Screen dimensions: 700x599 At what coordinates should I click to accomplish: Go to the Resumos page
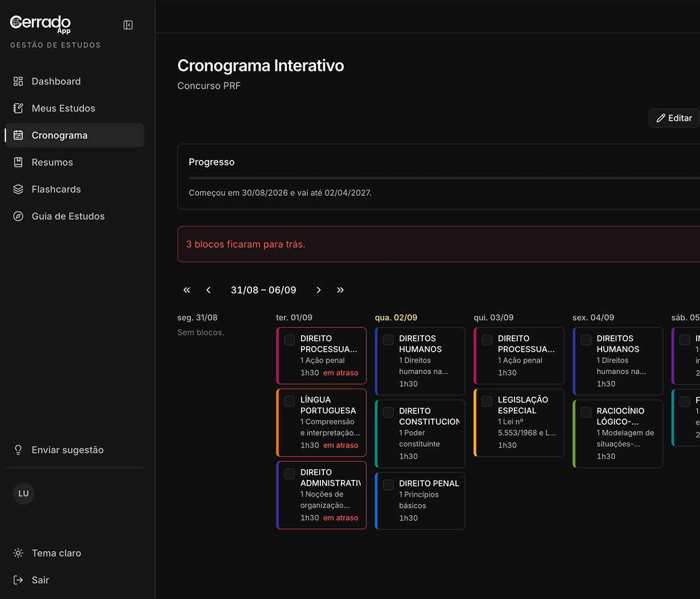75,162
